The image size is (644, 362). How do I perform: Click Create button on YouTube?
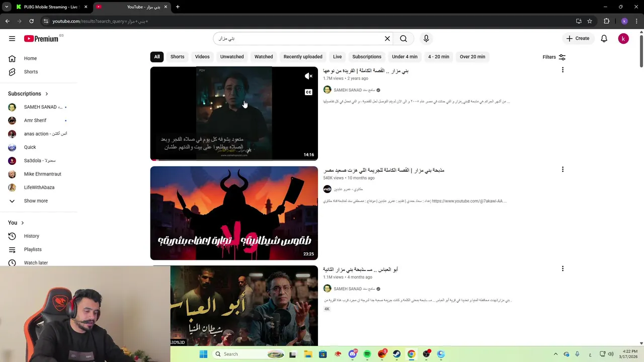[578, 38]
